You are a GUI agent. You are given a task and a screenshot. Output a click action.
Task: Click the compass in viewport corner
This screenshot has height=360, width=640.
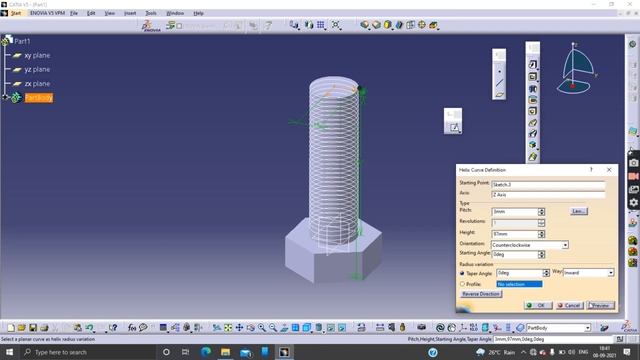(x=576, y=69)
